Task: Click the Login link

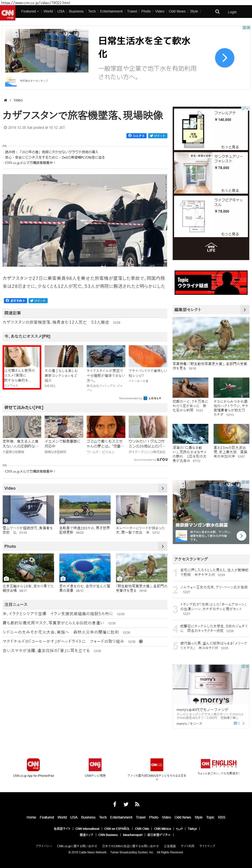Action: (232, 12)
